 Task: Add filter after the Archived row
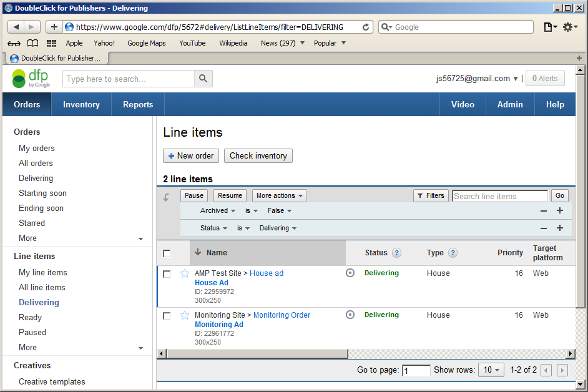(560, 210)
